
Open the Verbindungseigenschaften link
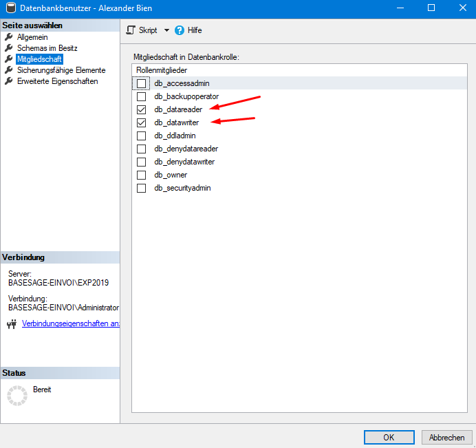coord(70,323)
